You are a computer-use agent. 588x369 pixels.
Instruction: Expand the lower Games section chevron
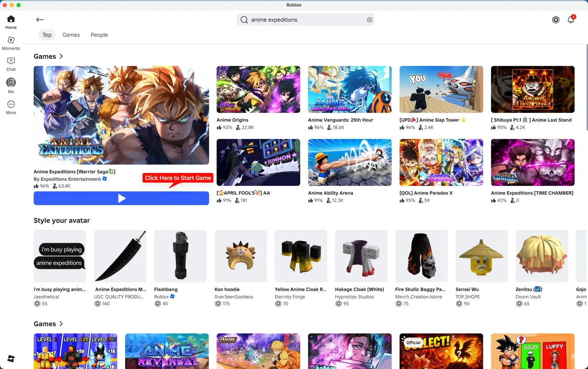tap(61, 324)
